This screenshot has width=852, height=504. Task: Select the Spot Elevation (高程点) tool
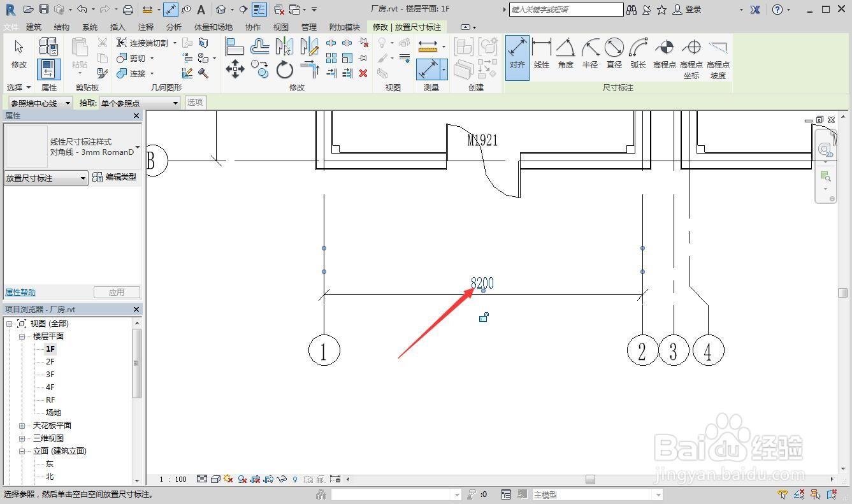(x=665, y=54)
